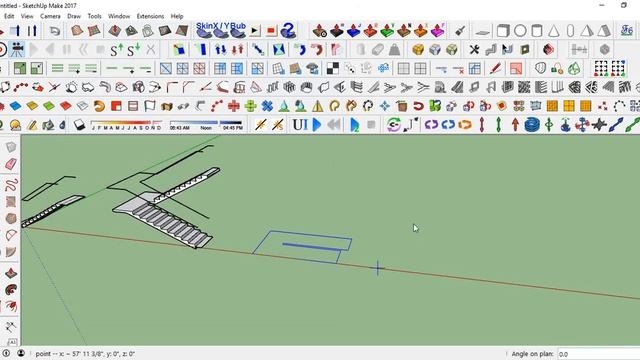The height and width of the screenshot is (360, 640).
Task: Adjust the shadow time of day slider
Action: click(x=206, y=125)
